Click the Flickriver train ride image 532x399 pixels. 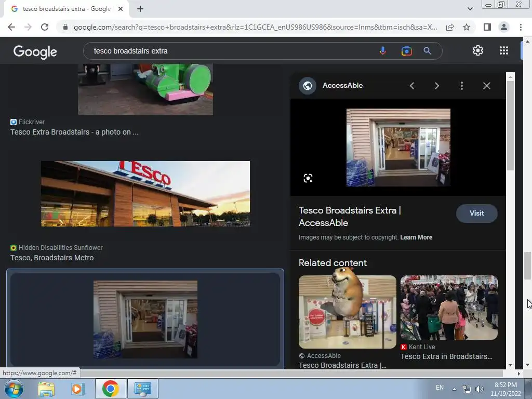145,89
